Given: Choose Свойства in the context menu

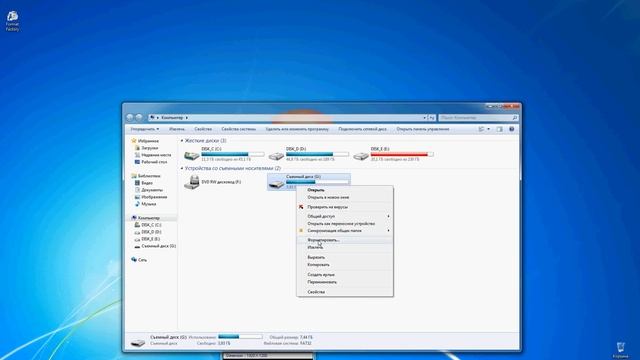Looking at the screenshot, I should pos(345,292).
